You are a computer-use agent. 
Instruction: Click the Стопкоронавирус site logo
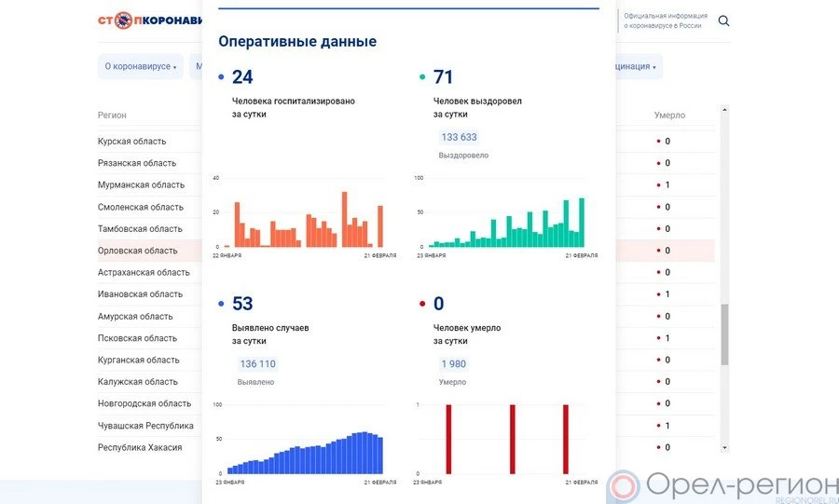click(149, 20)
